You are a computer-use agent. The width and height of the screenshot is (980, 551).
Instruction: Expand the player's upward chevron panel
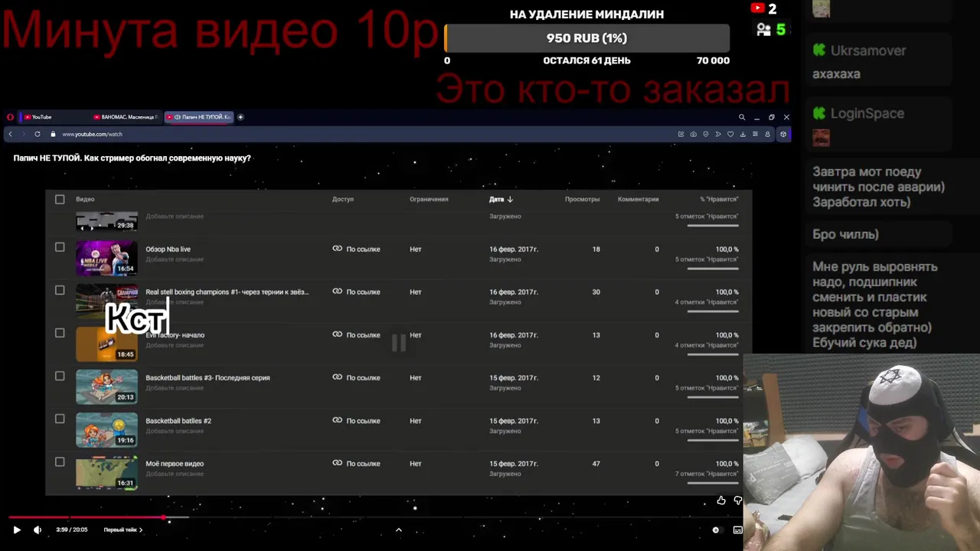point(398,530)
